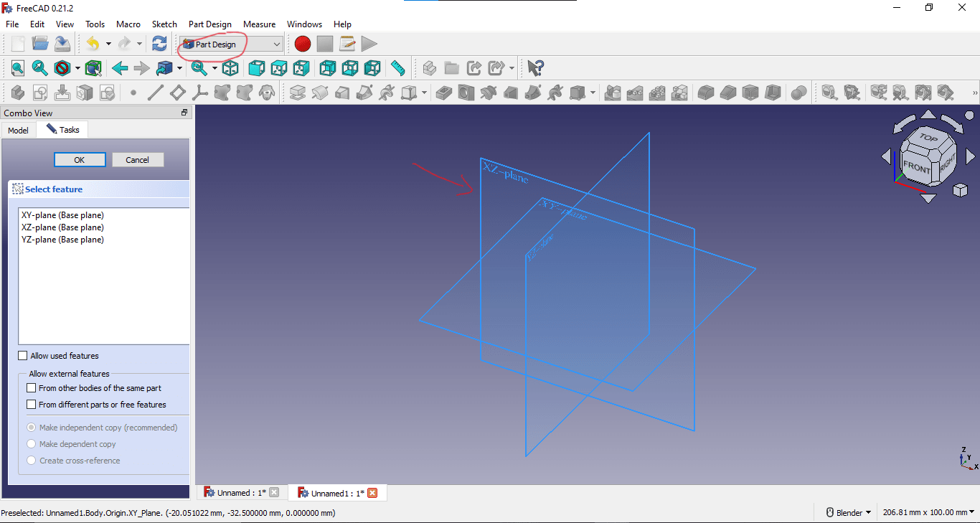Fit selection in the view
980x523 pixels.
click(40, 68)
